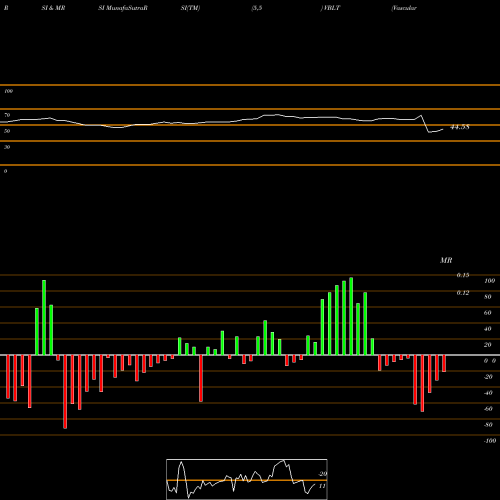Screen dimensions: 500x500
Task: Click the tallest green MR histogram bar
Action: coord(351,316)
